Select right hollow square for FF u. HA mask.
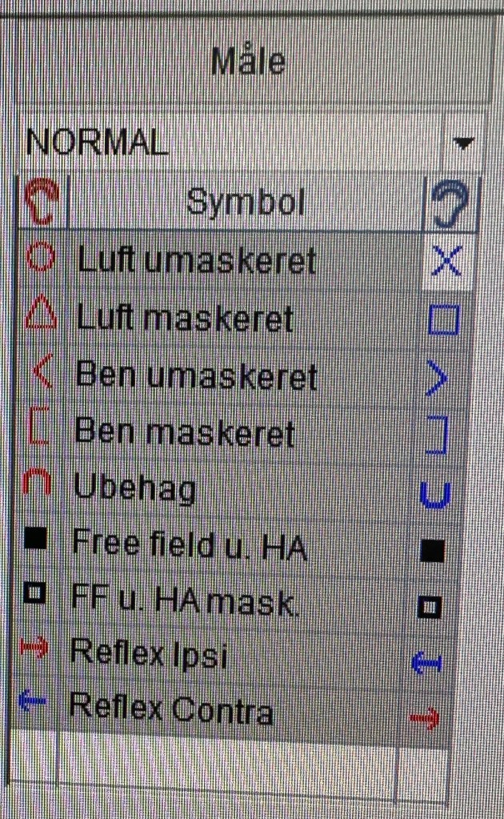The image size is (504, 819). coord(430,608)
